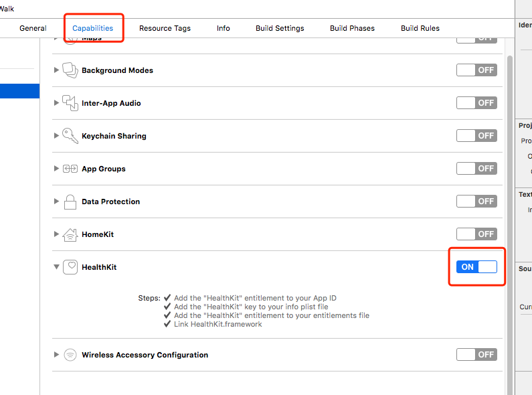Screen dimensions: 532x395
Task: Toggle the Keychain Sharing switch on
Action: coord(476,135)
